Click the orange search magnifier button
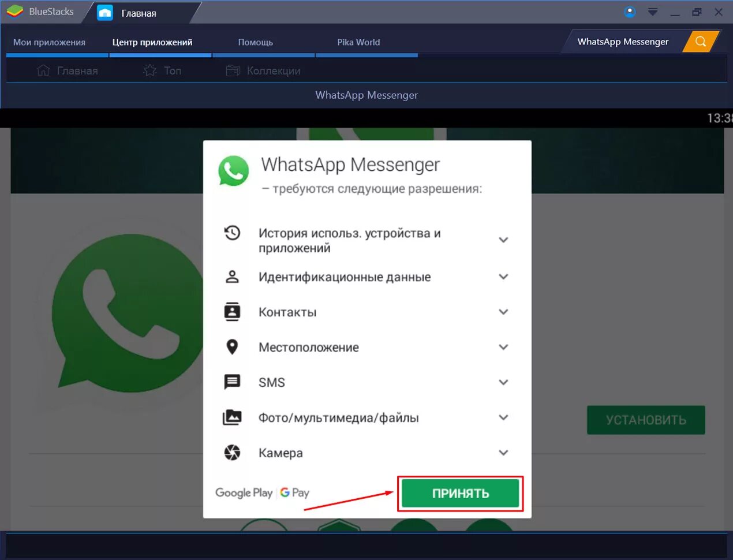 pyautogui.click(x=701, y=42)
